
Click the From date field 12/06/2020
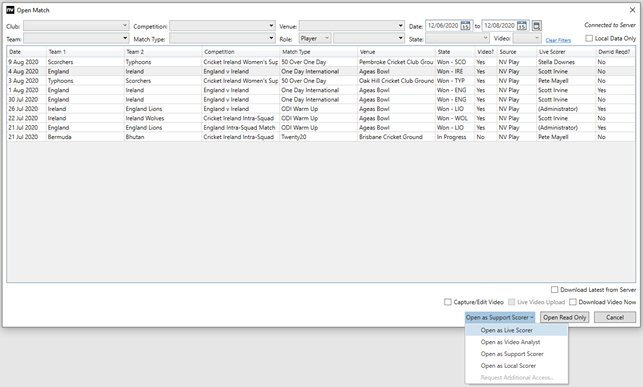[443, 25]
